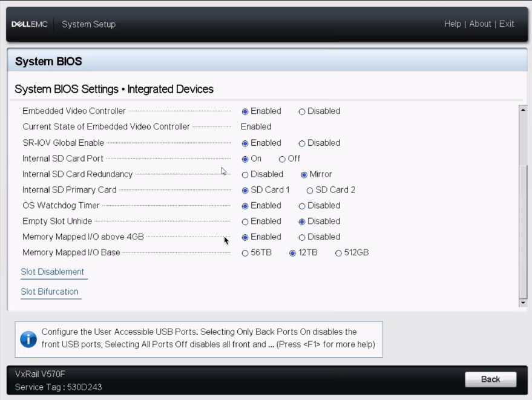Set Internal SD Card Redundancy to Mirror
Screen dimensions: 532x400
click(x=304, y=175)
